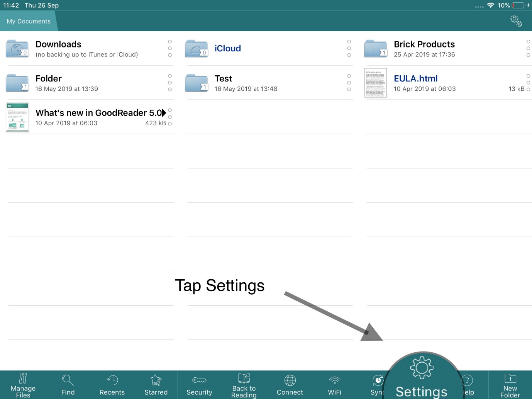The width and height of the screenshot is (532, 399).
Task: Open the Connect globe option
Action: 290,385
